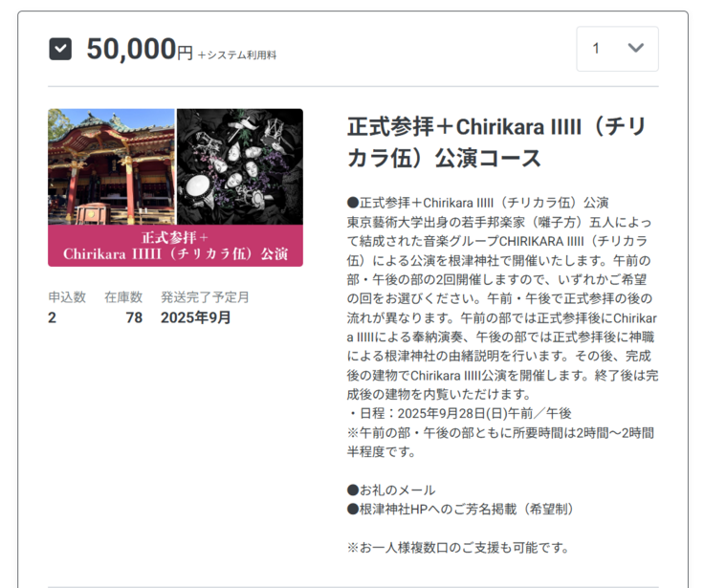Click the ※お一人様複数口のご支援 note
Viewport: 704px width, 588px height.
pos(458,548)
